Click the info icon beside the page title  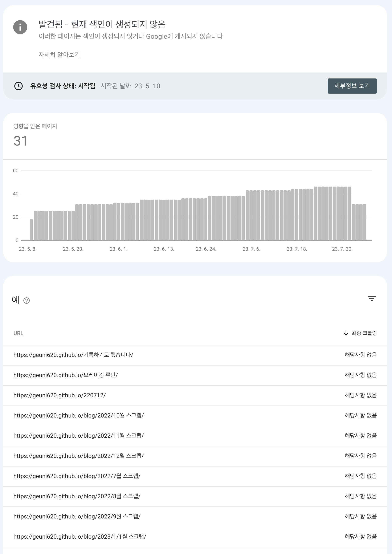coord(20,27)
